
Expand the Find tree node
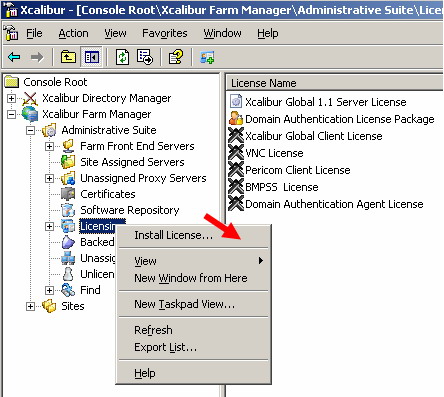click(x=49, y=290)
